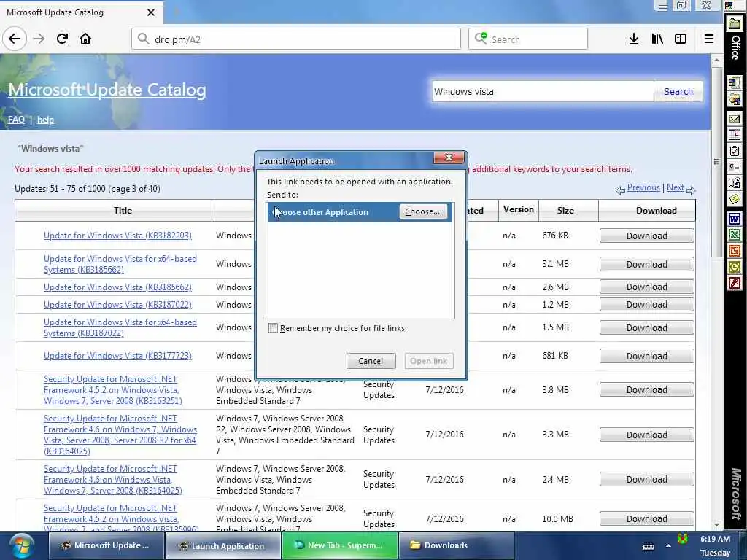Screen dimensions: 747x560
Task: Reload the page with the refresh icon
Action: point(62,39)
